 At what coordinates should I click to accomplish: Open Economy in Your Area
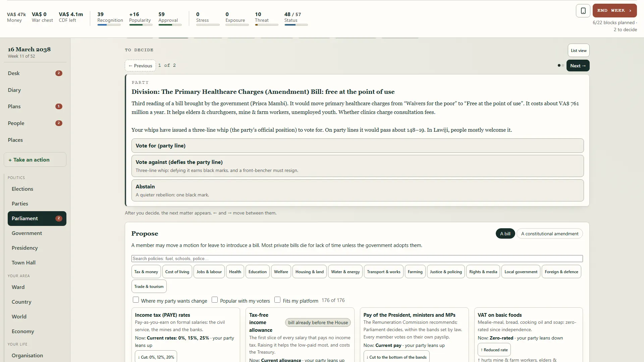[37, 331]
